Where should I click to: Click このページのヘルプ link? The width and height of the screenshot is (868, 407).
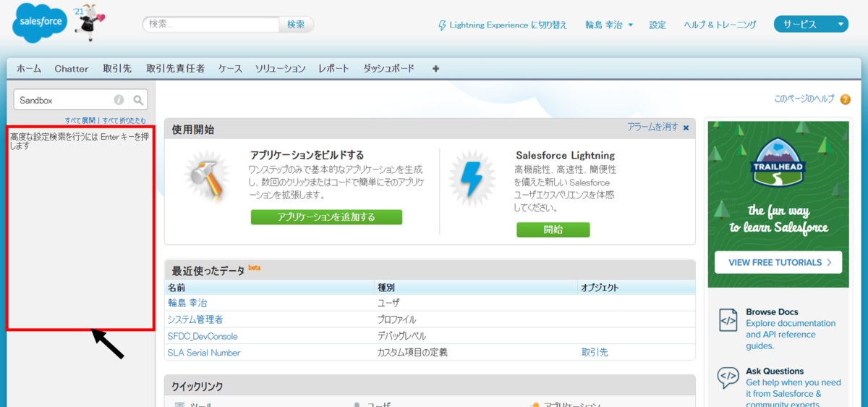[804, 99]
